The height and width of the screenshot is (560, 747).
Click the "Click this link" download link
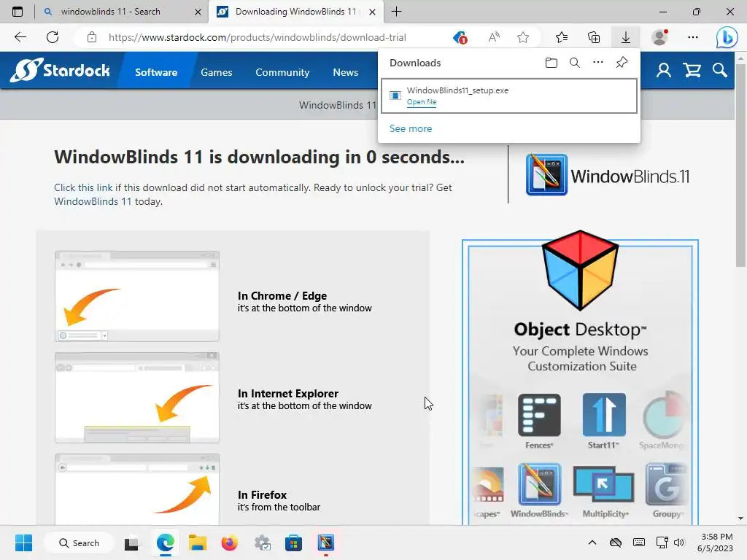[83, 187]
